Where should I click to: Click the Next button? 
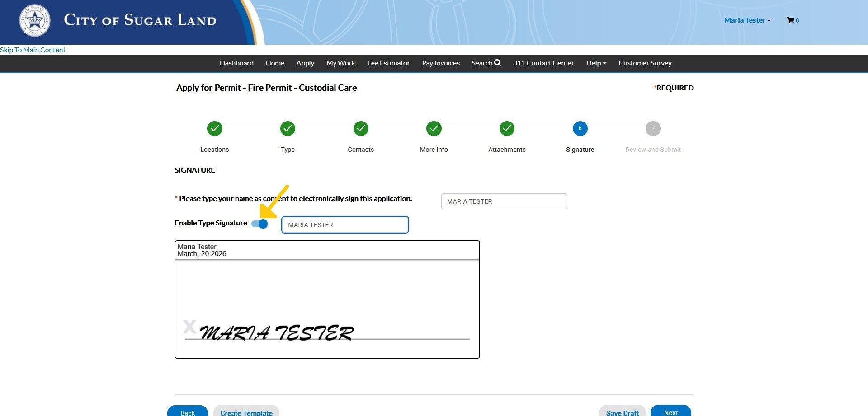670,411
